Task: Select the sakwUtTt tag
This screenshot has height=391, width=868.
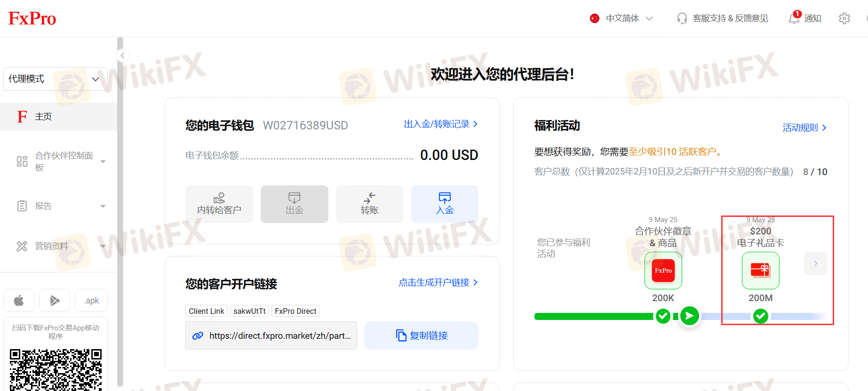Action: click(x=249, y=311)
